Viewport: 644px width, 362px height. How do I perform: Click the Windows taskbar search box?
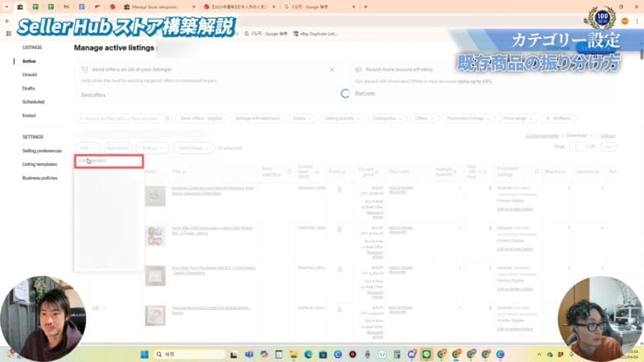click(x=190, y=355)
